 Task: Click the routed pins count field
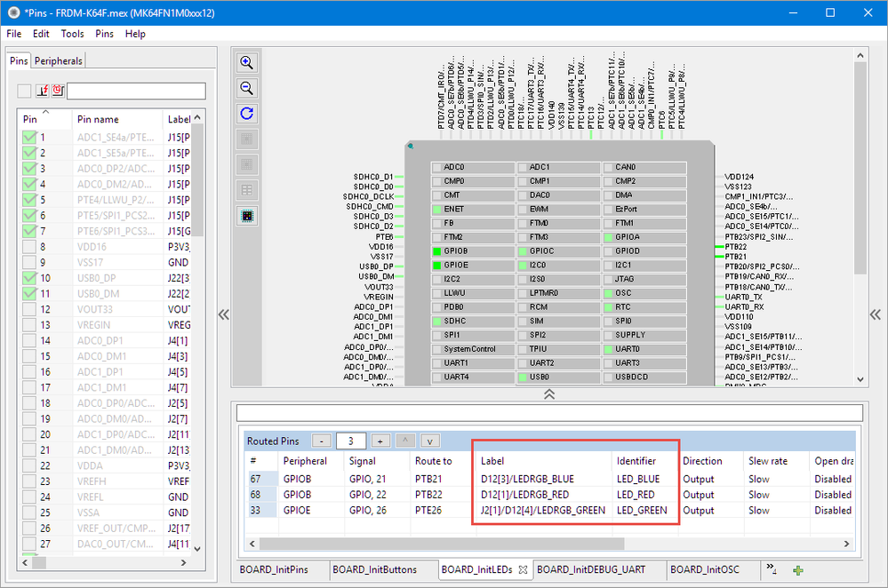(350, 441)
